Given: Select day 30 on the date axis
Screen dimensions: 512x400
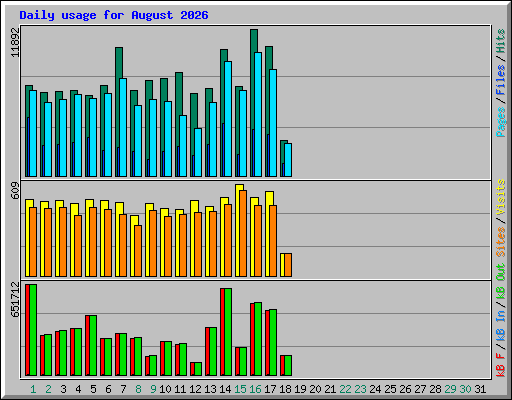Looking at the screenshot, I should tap(465, 389).
